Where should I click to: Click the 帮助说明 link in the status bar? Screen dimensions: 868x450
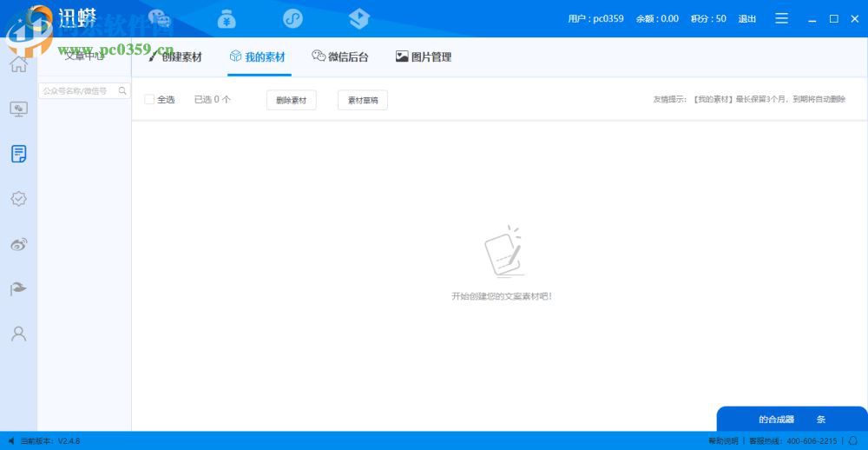(x=724, y=441)
